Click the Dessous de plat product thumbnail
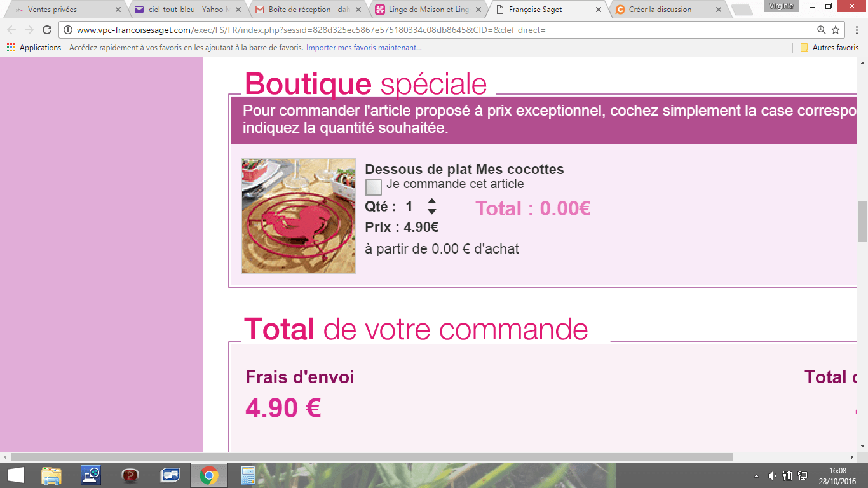Image resolution: width=868 pixels, height=488 pixels. click(299, 216)
